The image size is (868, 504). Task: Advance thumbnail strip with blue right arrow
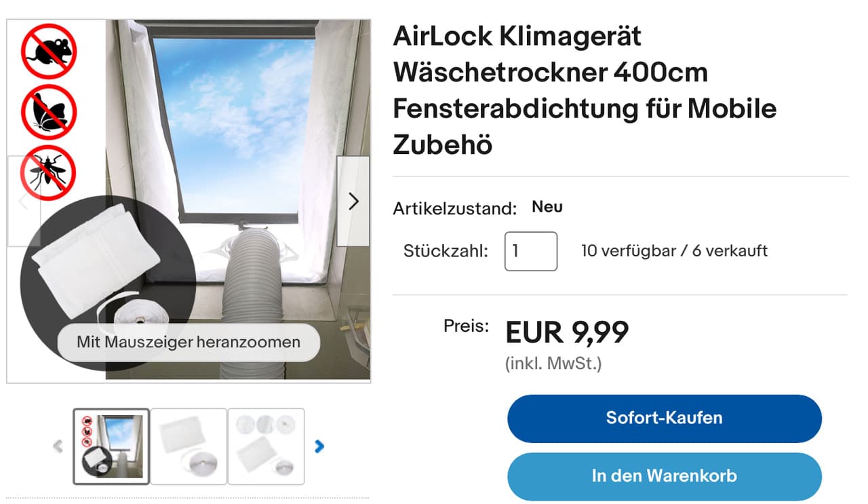pos(319,446)
